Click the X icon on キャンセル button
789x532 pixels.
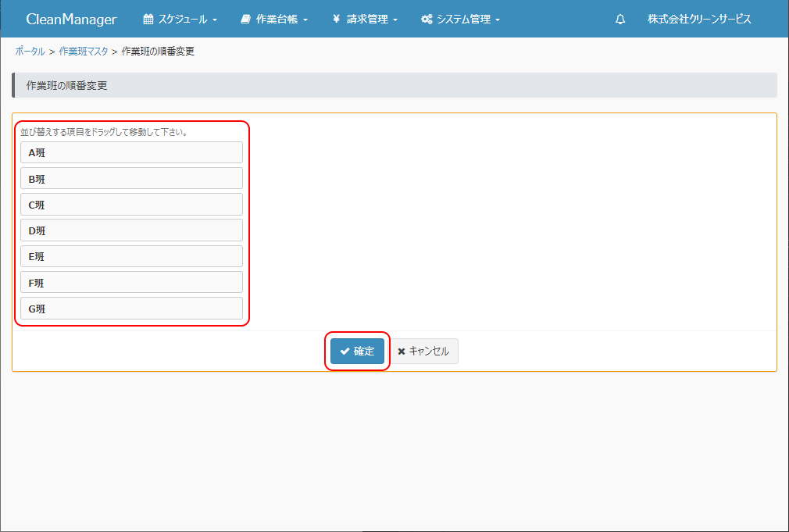point(401,352)
